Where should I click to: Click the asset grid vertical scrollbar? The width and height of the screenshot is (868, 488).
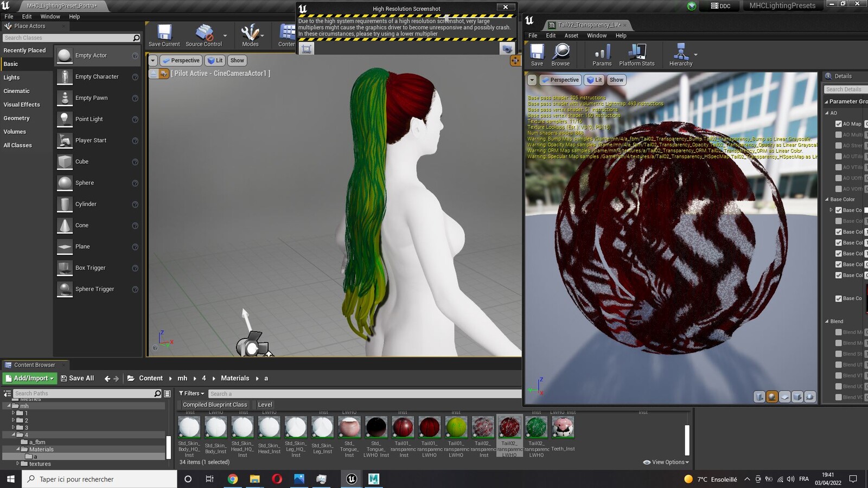click(x=687, y=439)
